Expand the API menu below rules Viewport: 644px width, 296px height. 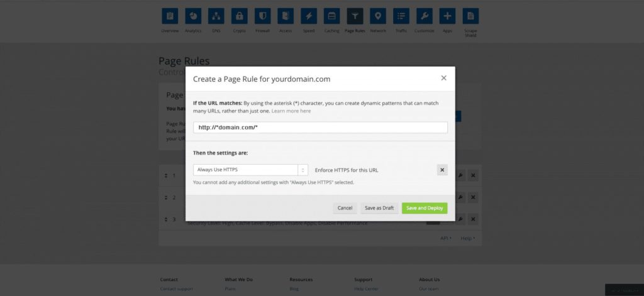point(446,238)
